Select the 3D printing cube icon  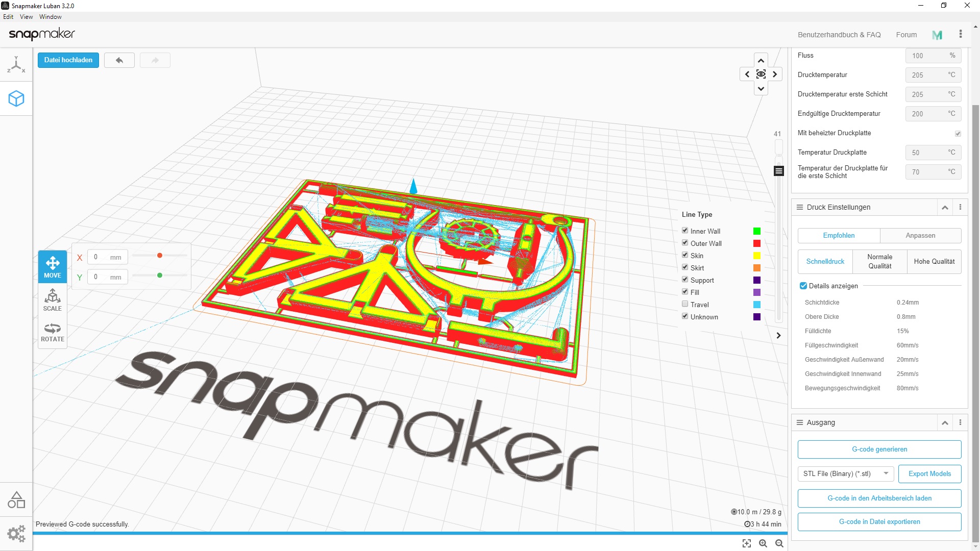pos(16,98)
